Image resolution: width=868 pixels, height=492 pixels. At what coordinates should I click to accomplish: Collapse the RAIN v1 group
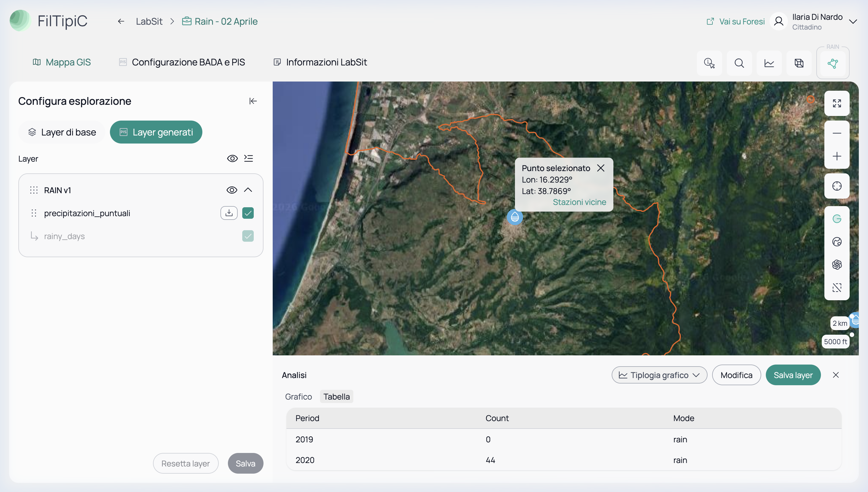(248, 190)
